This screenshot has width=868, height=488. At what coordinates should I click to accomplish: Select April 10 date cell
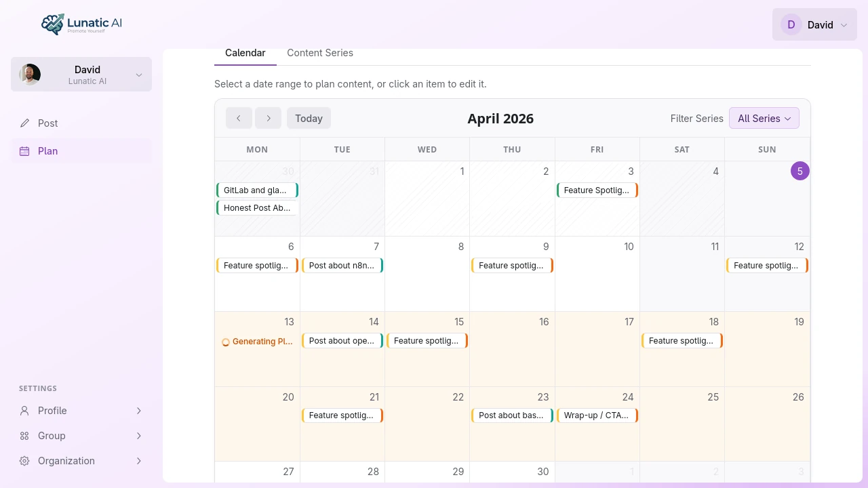[597, 274]
